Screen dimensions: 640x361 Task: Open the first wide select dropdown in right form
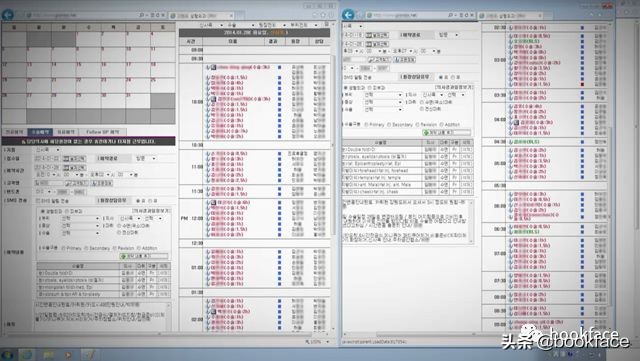383,95
